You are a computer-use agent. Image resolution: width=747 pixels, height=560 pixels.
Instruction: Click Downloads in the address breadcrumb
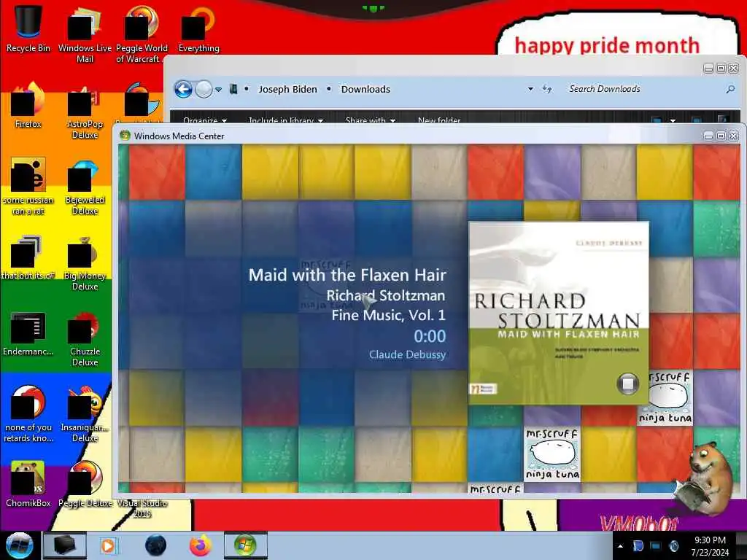(x=365, y=89)
